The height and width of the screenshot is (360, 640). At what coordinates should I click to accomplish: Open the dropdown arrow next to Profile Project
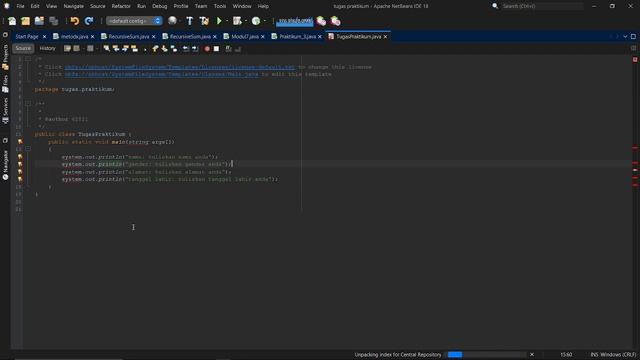(264, 21)
